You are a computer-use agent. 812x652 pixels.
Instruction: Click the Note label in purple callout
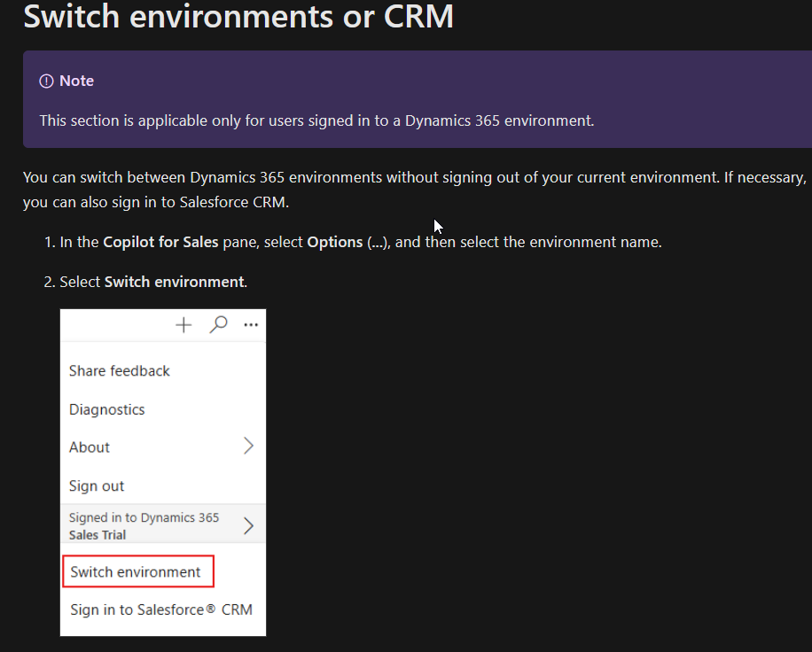click(x=76, y=81)
